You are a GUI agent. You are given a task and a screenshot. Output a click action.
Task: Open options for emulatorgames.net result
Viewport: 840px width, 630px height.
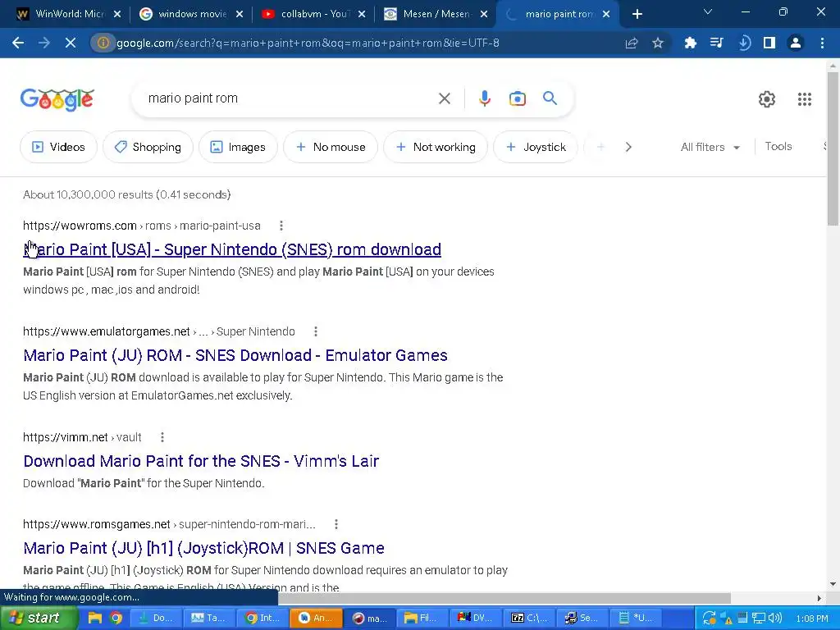316,331
